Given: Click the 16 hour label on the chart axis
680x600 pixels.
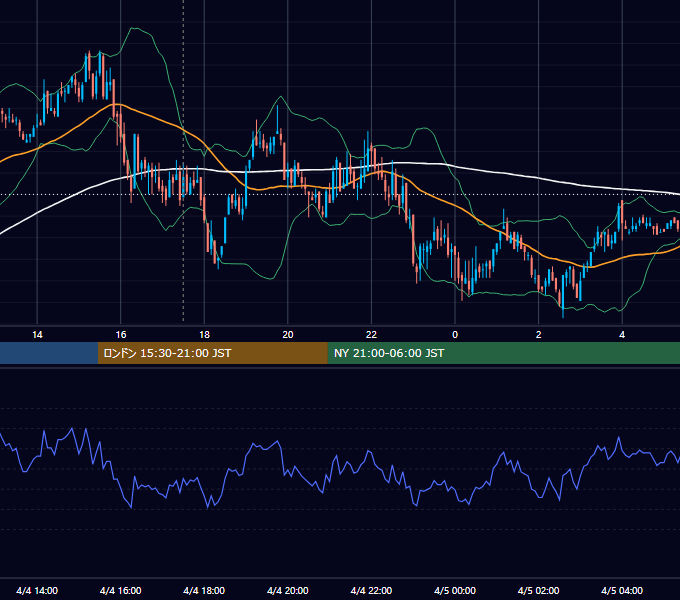Looking at the screenshot, I should point(121,335).
